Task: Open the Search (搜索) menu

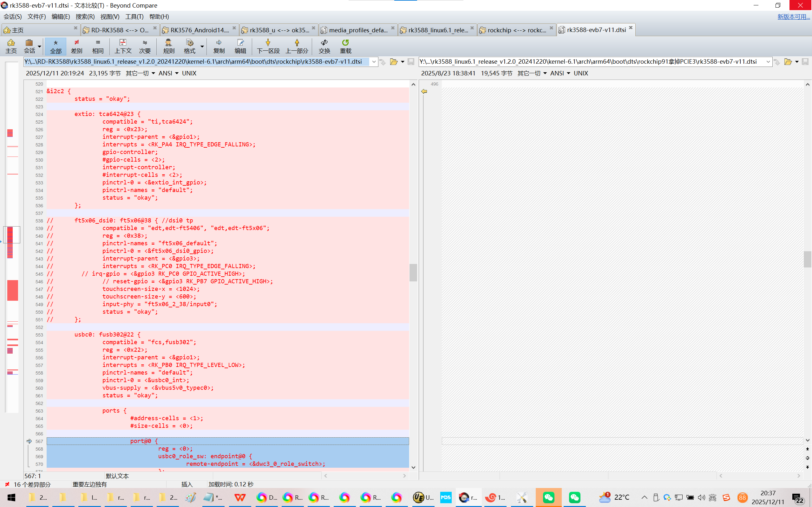Action: (85, 16)
